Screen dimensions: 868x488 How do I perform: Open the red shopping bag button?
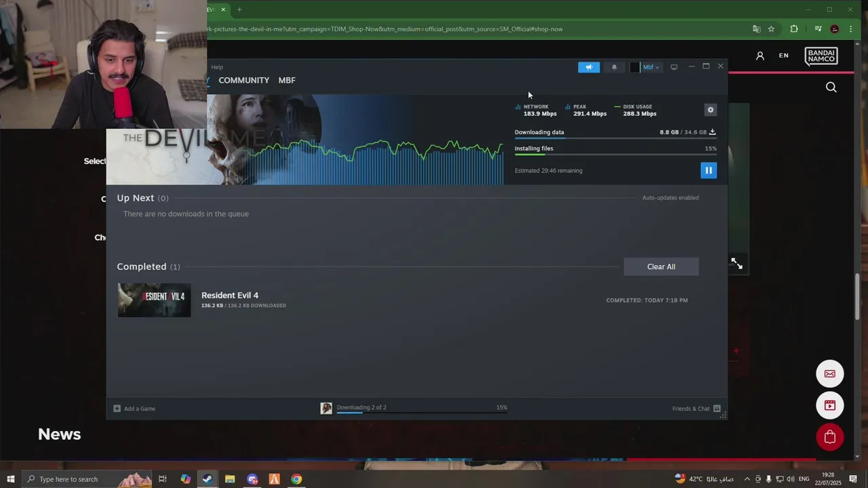click(x=830, y=437)
